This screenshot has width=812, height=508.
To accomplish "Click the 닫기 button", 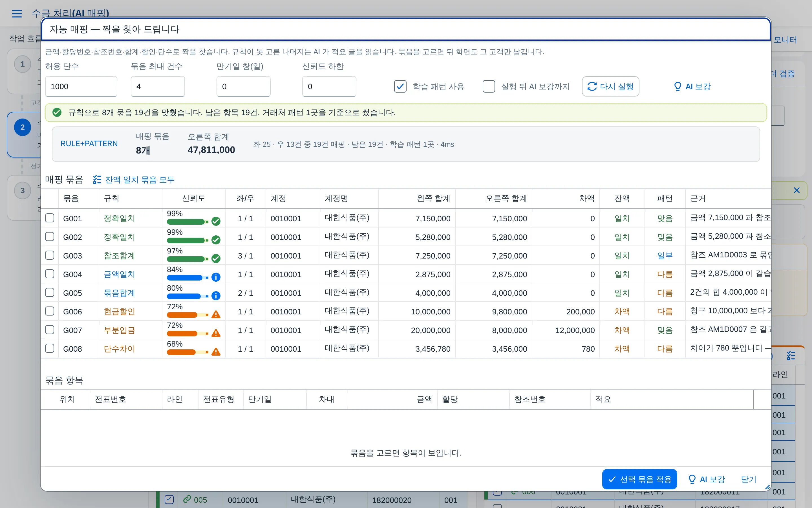I will tap(749, 479).
